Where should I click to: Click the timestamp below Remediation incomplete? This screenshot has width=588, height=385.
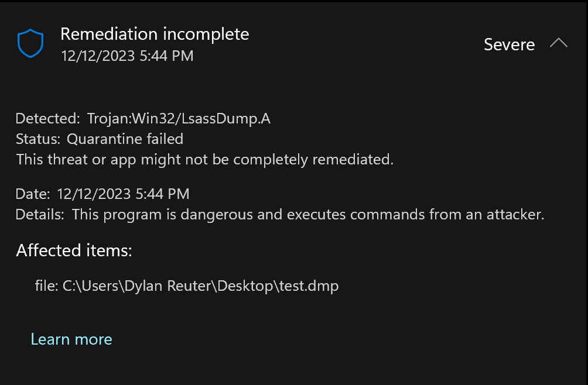pyautogui.click(x=127, y=56)
